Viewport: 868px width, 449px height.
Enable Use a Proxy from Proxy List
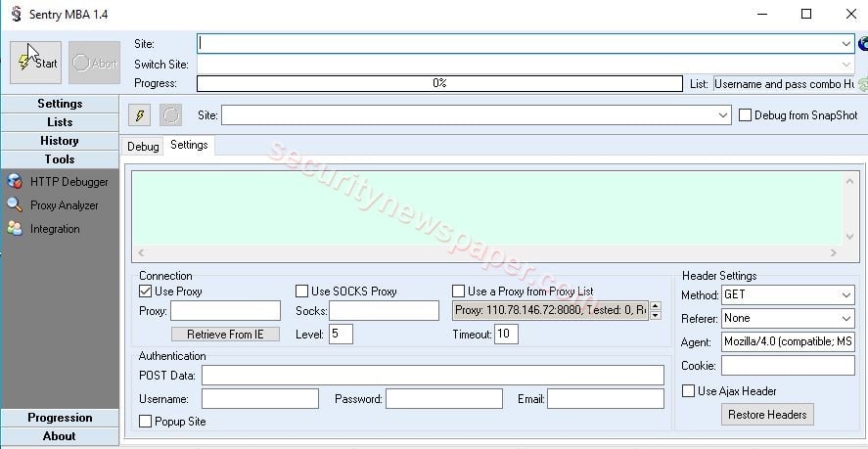[458, 292]
